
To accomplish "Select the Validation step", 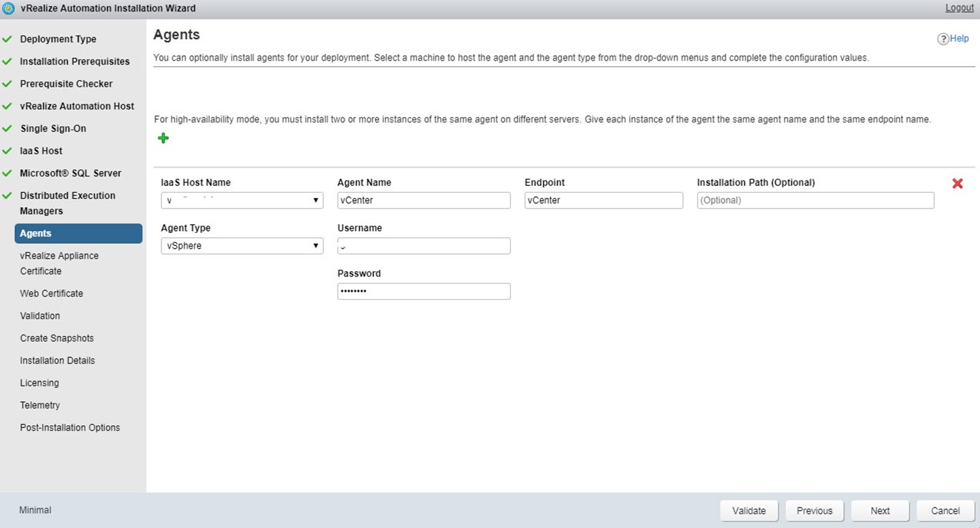I will (40, 316).
